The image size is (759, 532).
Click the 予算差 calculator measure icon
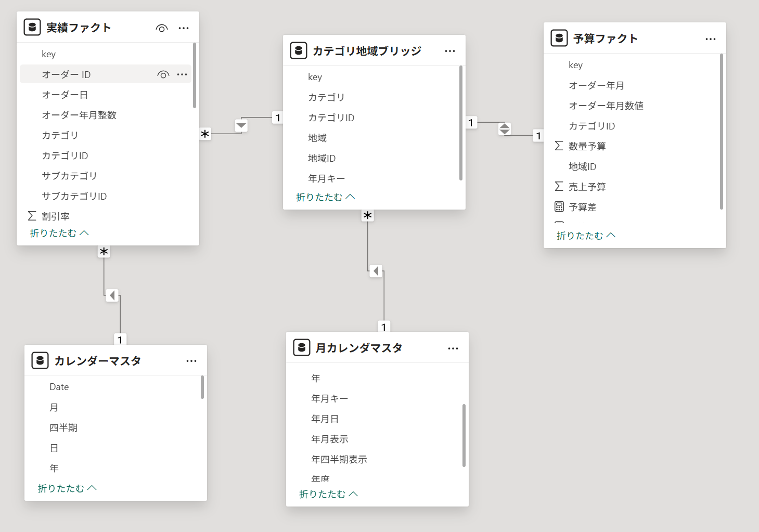point(559,207)
